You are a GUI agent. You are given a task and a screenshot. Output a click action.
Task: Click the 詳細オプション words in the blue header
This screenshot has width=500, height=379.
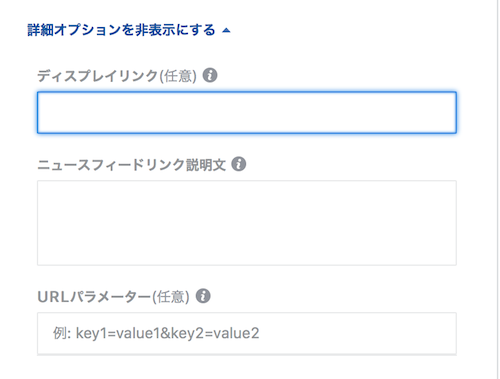[74, 30]
